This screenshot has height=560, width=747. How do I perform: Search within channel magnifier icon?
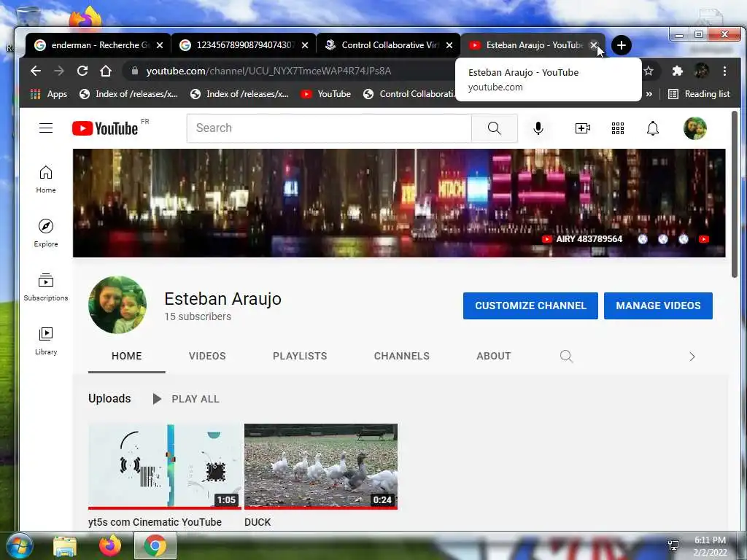(566, 356)
